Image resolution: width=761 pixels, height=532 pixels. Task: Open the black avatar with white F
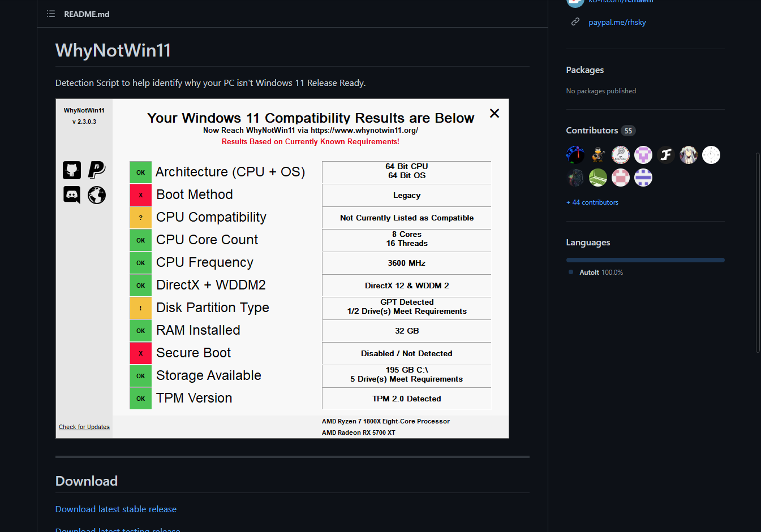pos(666,155)
